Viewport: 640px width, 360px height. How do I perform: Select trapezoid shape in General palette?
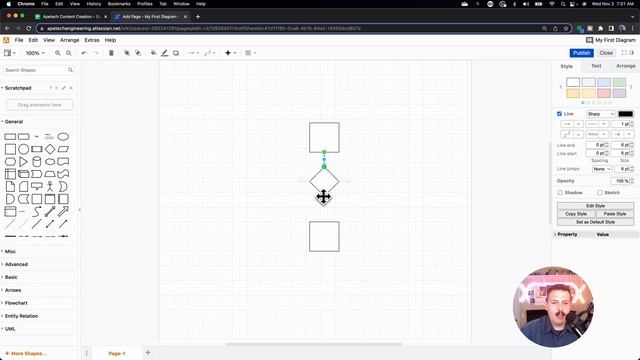click(x=50, y=174)
